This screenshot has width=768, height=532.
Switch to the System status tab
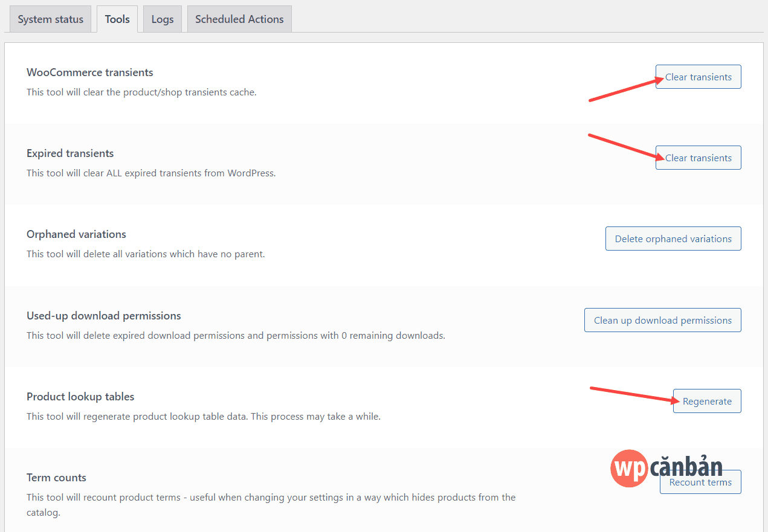(50, 19)
